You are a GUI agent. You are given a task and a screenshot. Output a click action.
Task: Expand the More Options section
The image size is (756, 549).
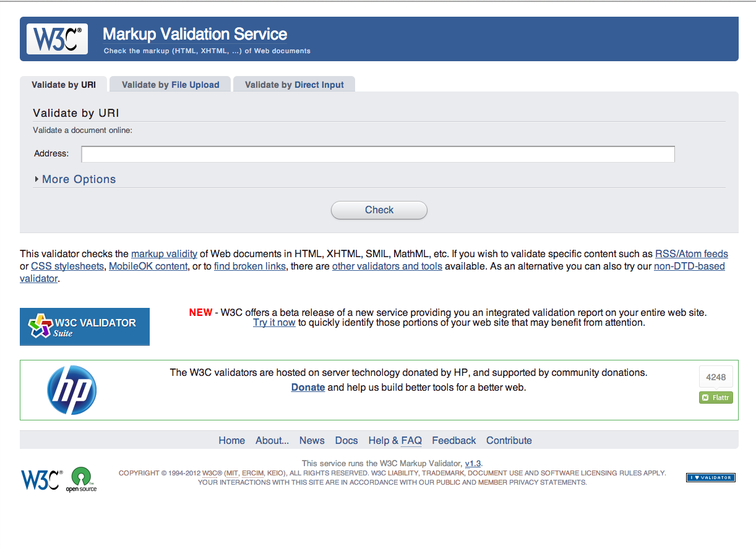pyautogui.click(x=78, y=179)
